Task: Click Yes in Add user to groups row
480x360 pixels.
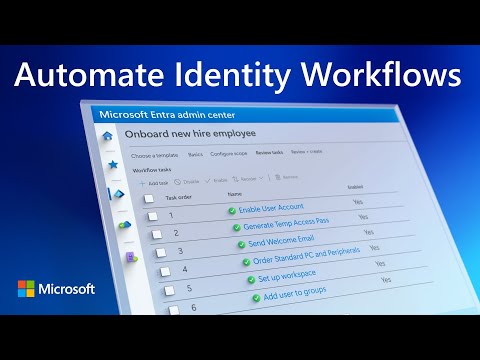Action: click(x=386, y=279)
